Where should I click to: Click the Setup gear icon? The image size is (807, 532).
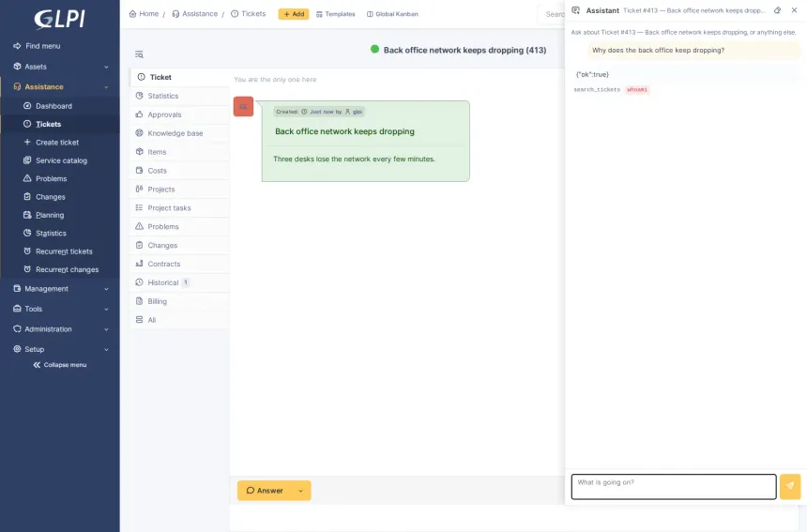[18, 349]
